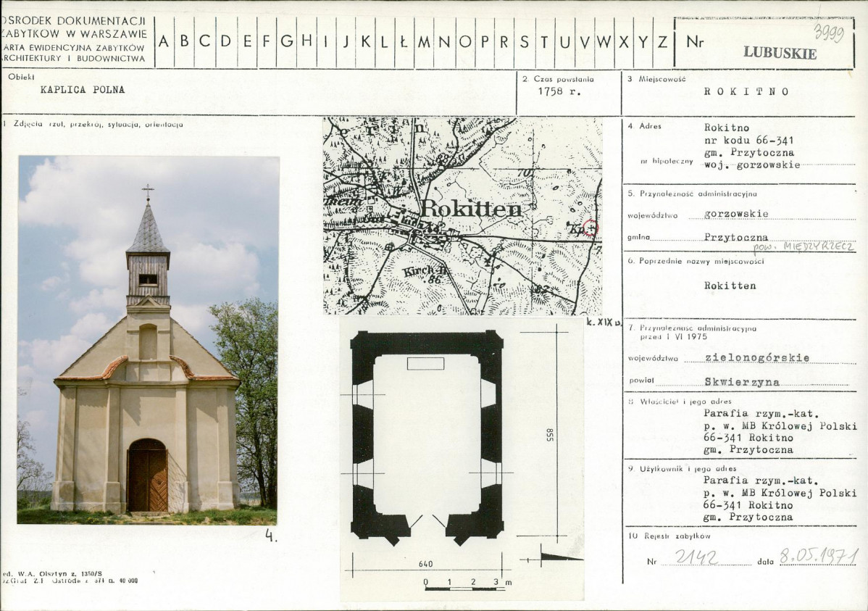Click the header OSRODEK DOKUMENTACJI
The height and width of the screenshot is (611, 868).
pyautogui.click(x=74, y=20)
